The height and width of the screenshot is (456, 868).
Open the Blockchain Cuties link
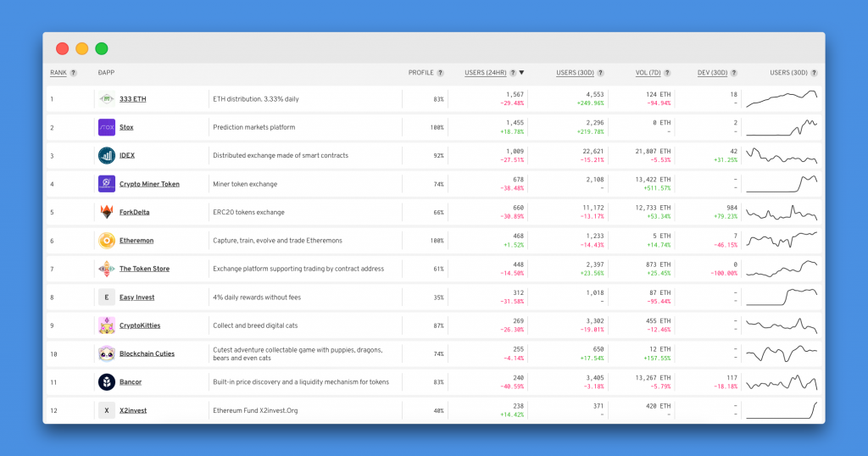pyautogui.click(x=147, y=354)
